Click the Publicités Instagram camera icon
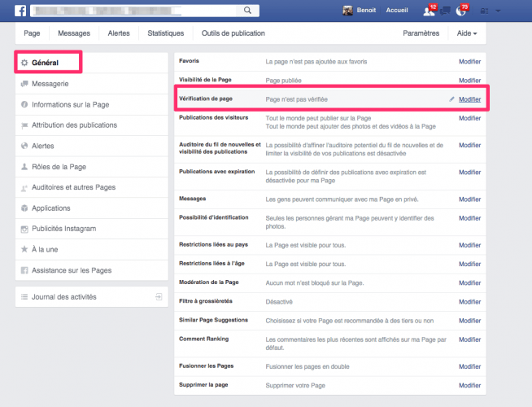532x407 pixels. pyautogui.click(x=24, y=229)
